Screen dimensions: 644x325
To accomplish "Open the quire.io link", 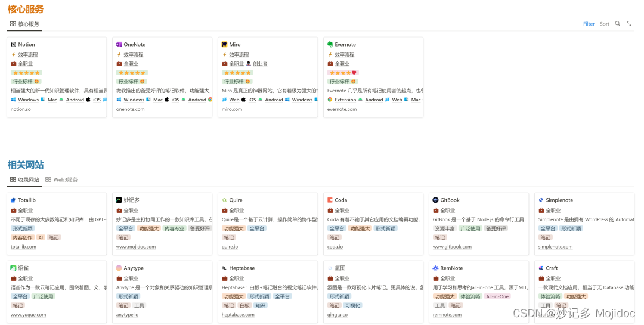I will pos(230,247).
